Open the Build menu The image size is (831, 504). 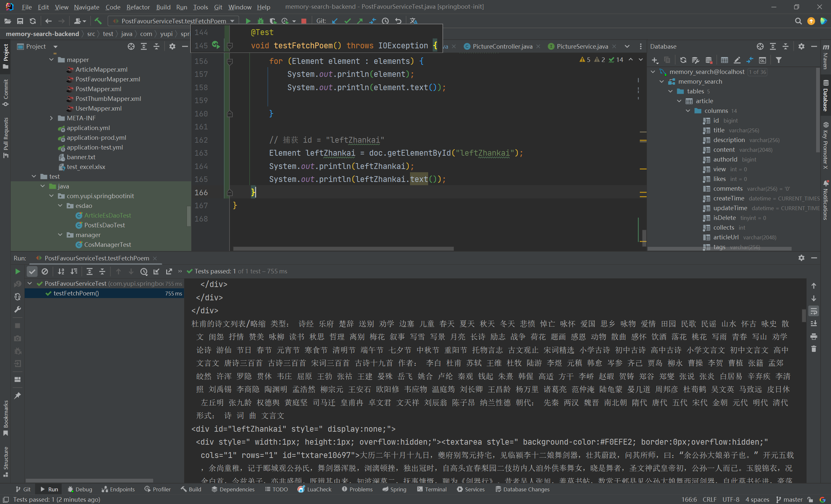(163, 7)
